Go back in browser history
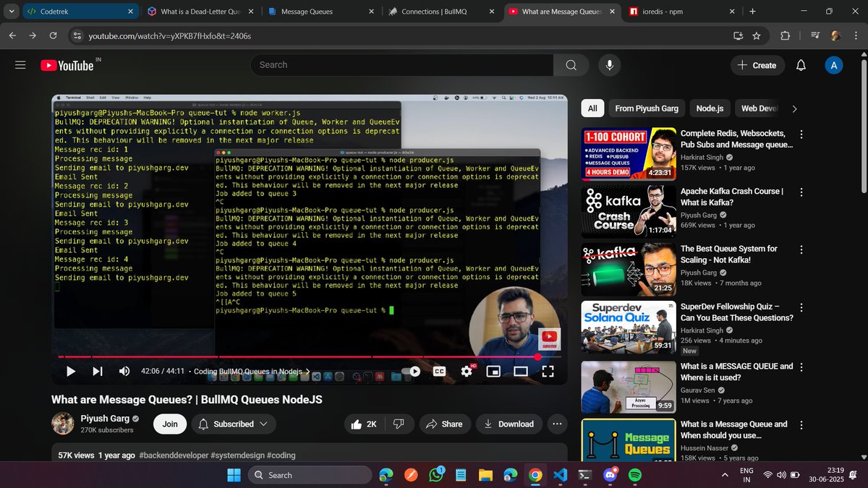 click(12, 35)
